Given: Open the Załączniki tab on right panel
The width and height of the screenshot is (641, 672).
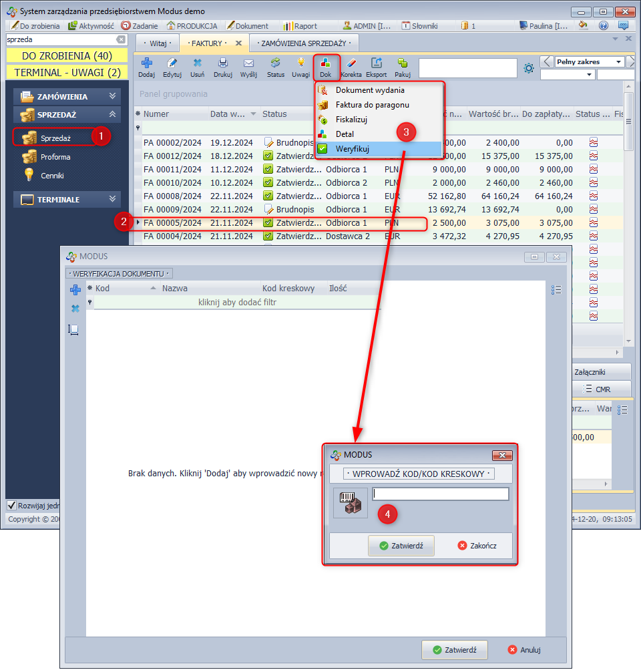Looking at the screenshot, I should pyautogui.click(x=602, y=371).
